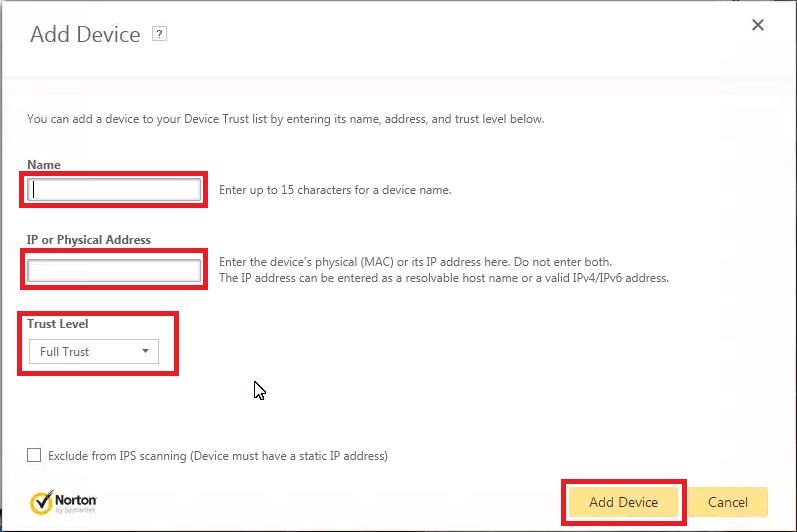Focus the Name text field
797x532 pixels.
pyautogui.click(x=114, y=190)
